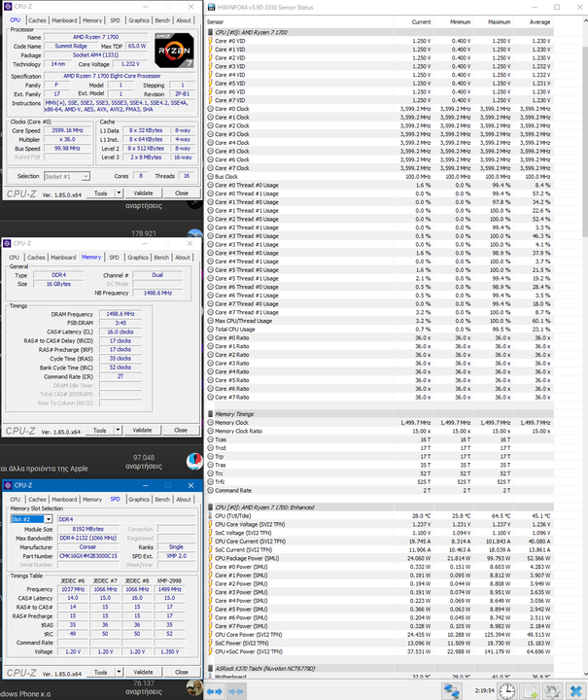Click HWiNFO blue X close sensors icon

click(x=575, y=691)
